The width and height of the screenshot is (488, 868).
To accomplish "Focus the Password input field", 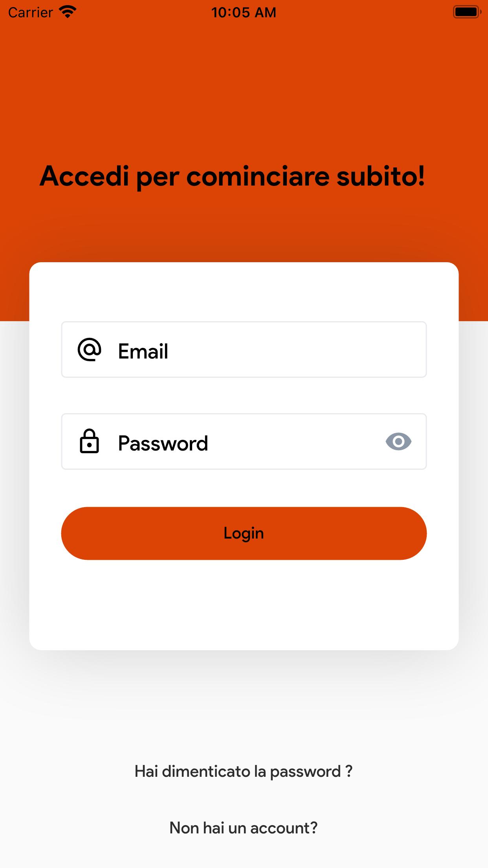I will click(x=244, y=441).
